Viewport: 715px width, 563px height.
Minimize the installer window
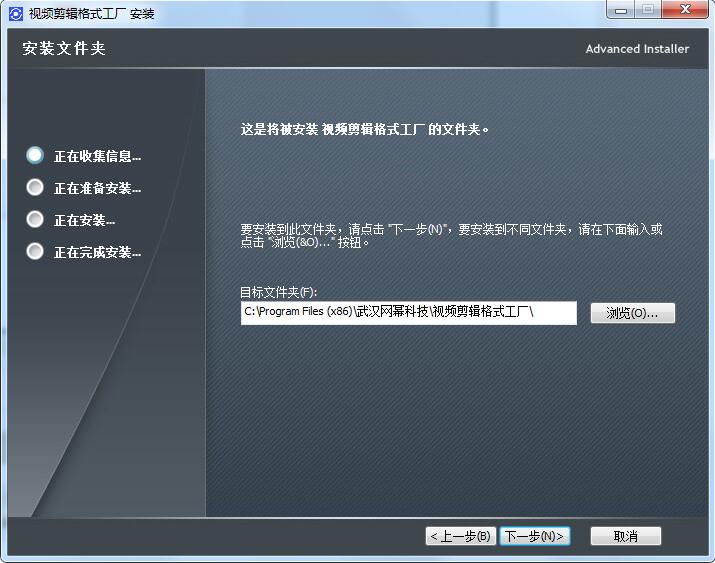pyautogui.click(x=619, y=11)
